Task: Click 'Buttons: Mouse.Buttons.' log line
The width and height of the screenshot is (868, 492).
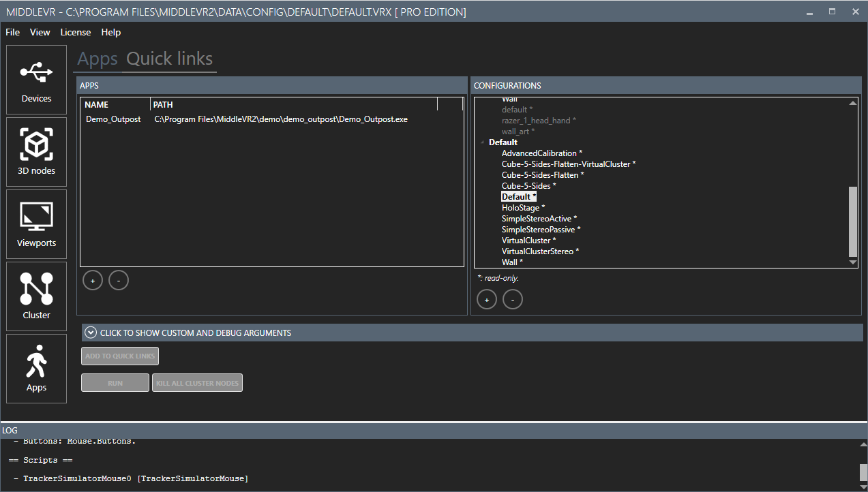Action: (74, 442)
